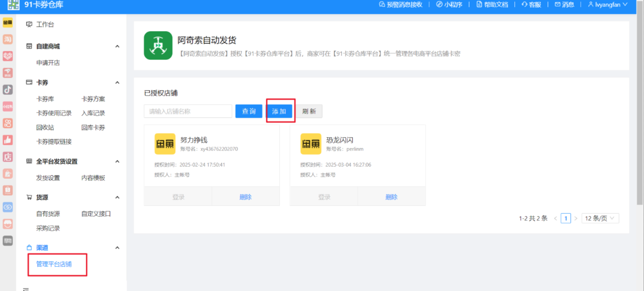
Task: Open 采购记录 menu item
Action: 48,228
